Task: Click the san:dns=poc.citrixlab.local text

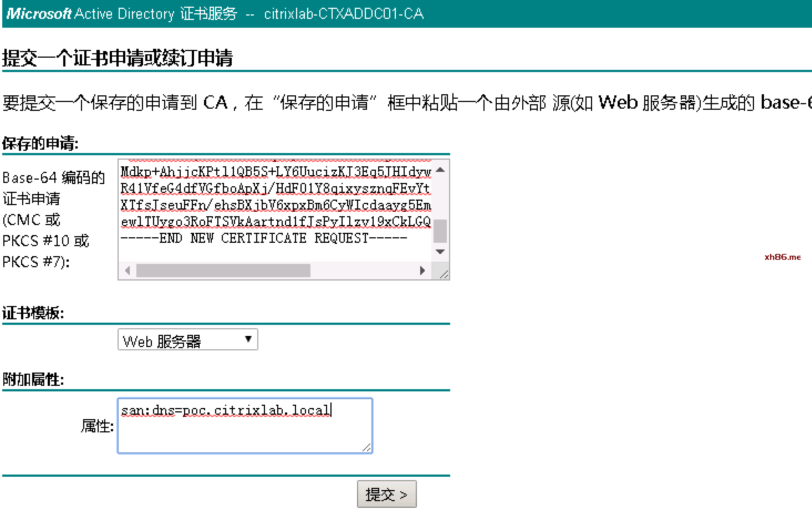Action: [225, 411]
